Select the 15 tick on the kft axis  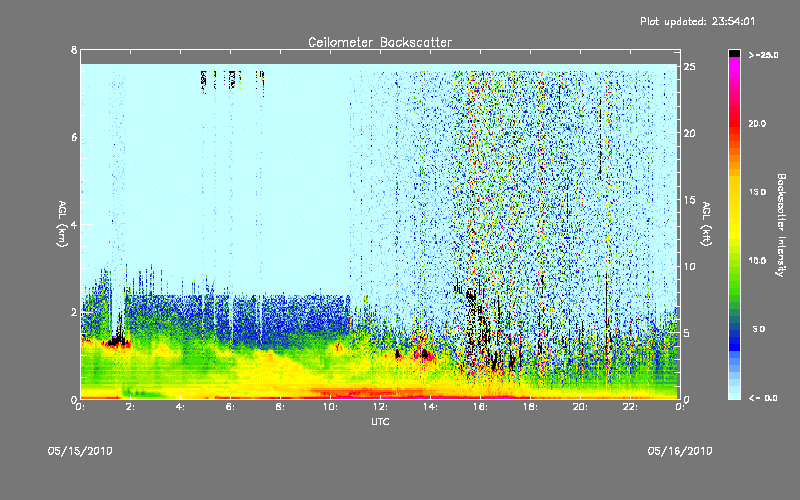point(689,200)
